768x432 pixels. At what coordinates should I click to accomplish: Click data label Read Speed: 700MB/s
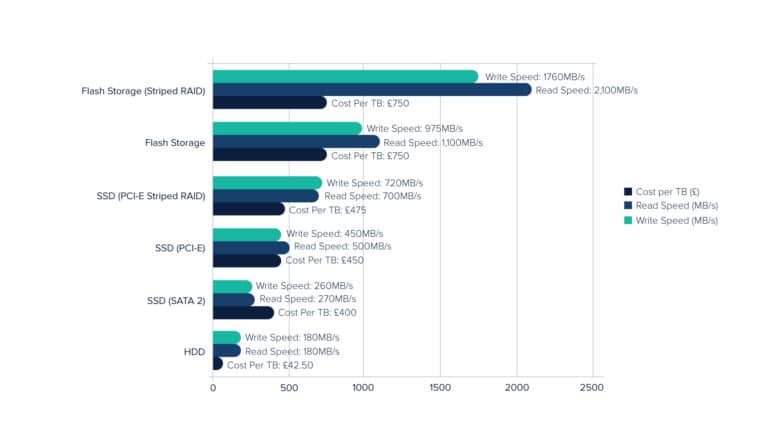(373, 196)
